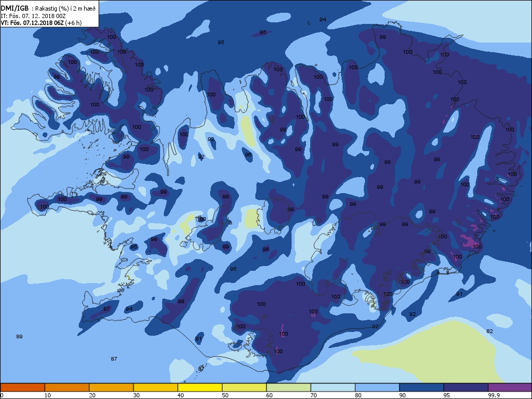Select the yellow-green 50–60 legend swatch
The width and height of the screenshot is (532, 399).
[x=244, y=387]
